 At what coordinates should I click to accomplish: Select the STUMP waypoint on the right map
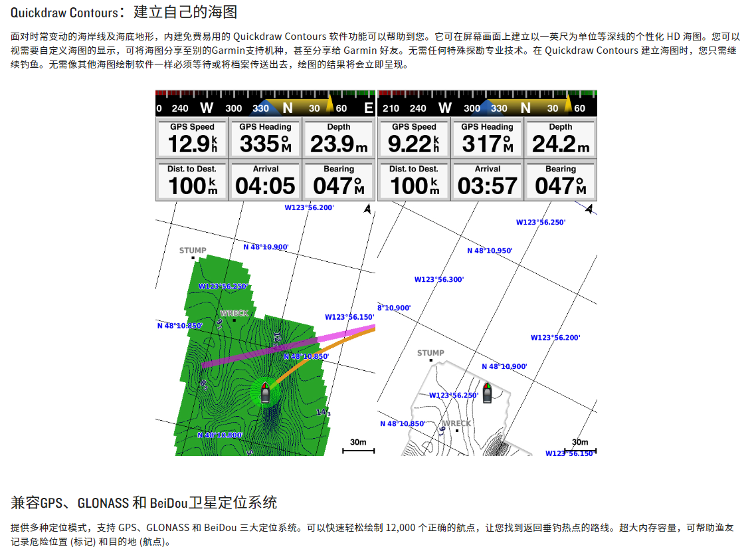(x=430, y=354)
